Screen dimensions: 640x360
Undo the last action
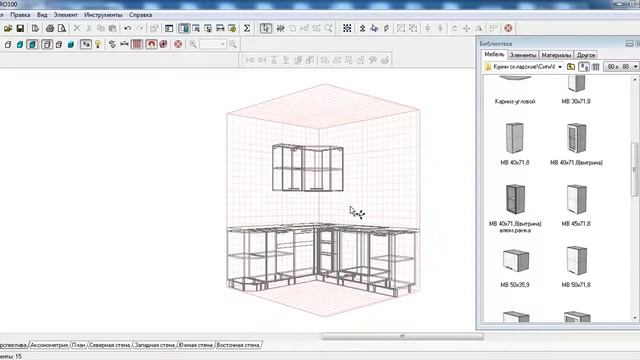pyautogui.click(x=127, y=28)
